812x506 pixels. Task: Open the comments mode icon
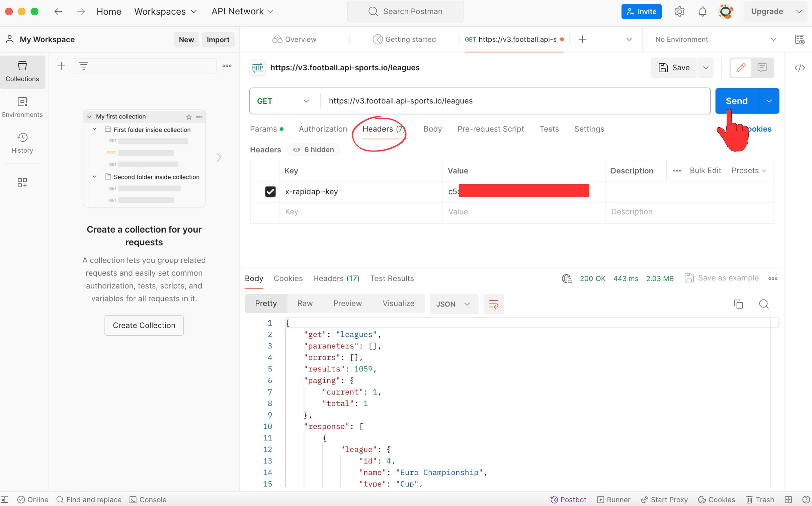coord(762,67)
